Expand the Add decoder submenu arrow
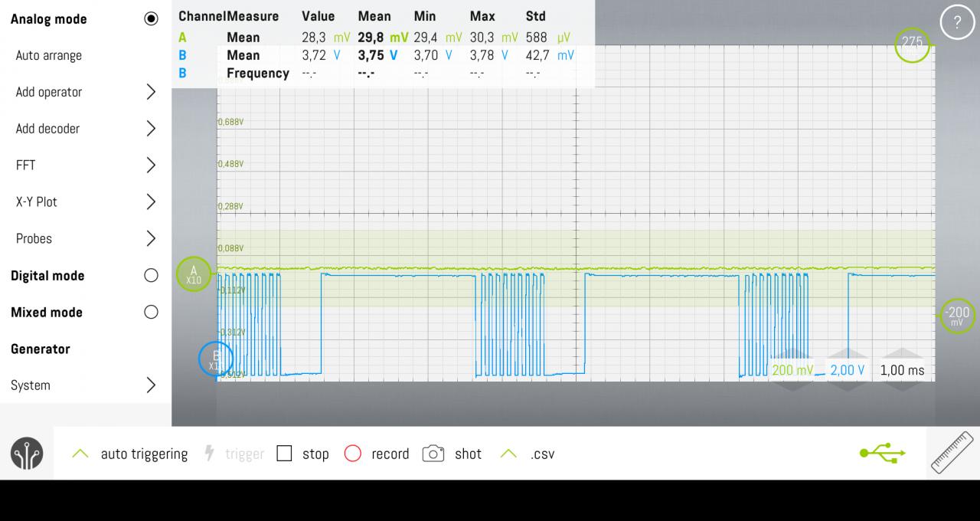The image size is (980, 521). (x=151, y=129)
